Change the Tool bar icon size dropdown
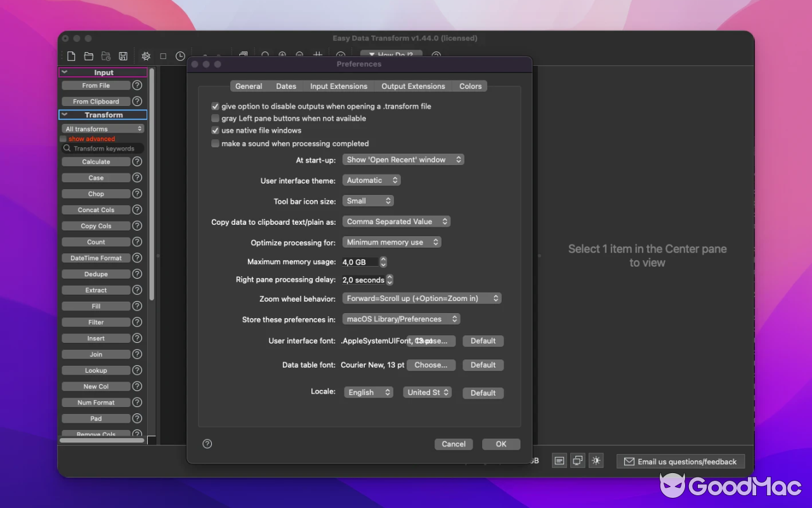 click(x=368, y=201)
